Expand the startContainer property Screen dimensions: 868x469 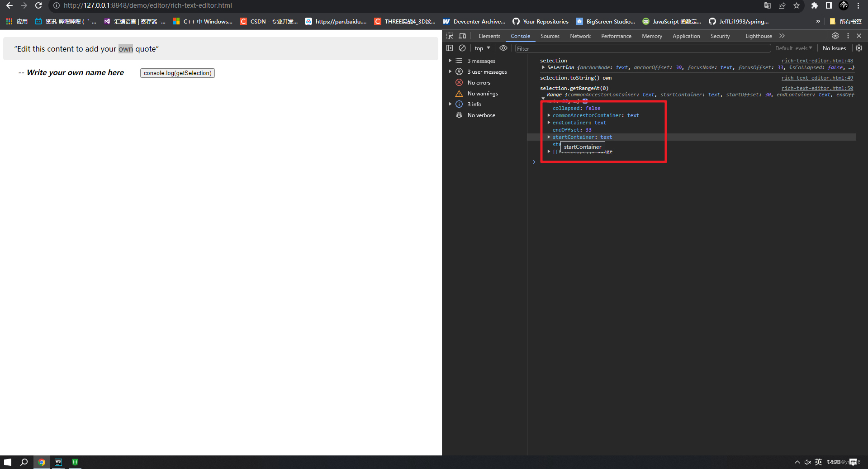[549, 137]
